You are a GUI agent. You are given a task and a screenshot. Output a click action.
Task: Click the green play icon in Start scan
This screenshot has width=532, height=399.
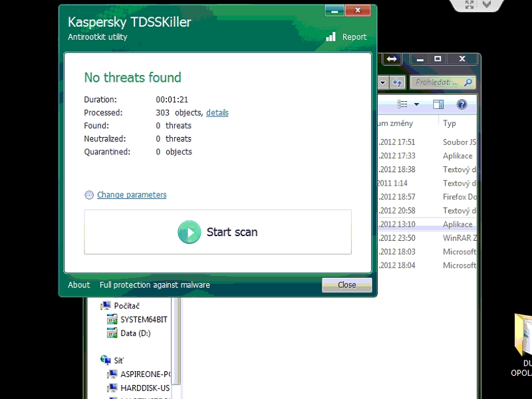click(190, 232)
